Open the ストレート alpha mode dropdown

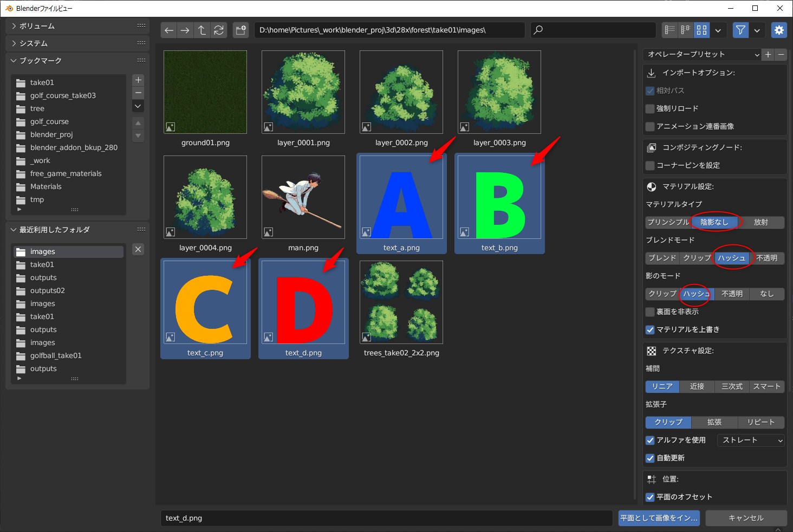click(x=751, y=440)
